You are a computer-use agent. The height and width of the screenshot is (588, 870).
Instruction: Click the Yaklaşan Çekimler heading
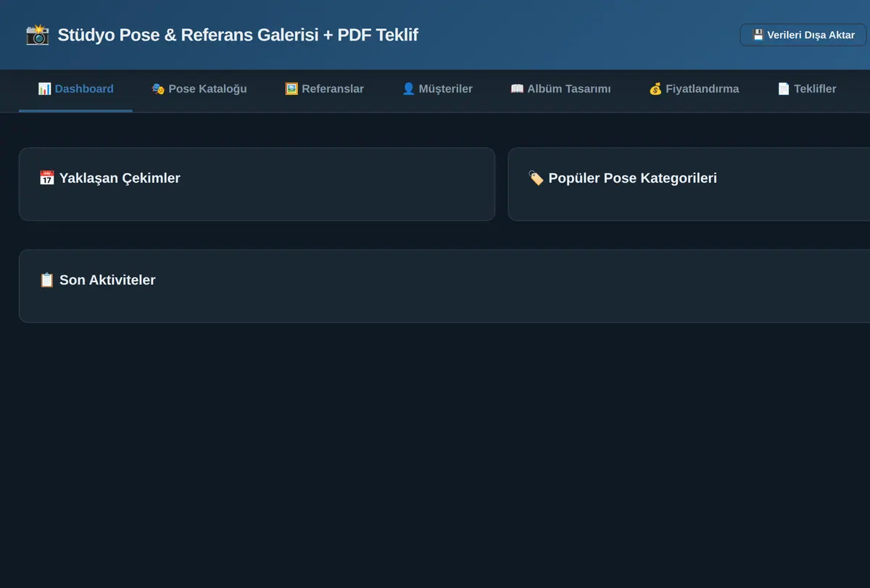(120, 178)
